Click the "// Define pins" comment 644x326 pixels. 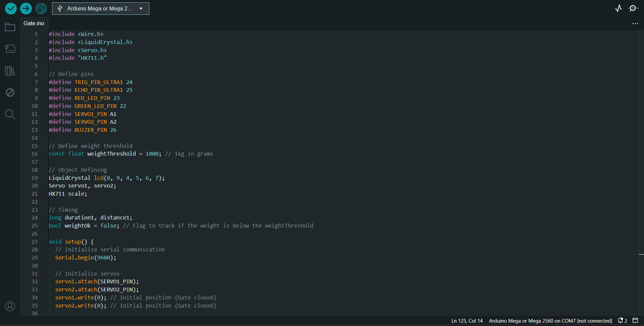[71, 74]
